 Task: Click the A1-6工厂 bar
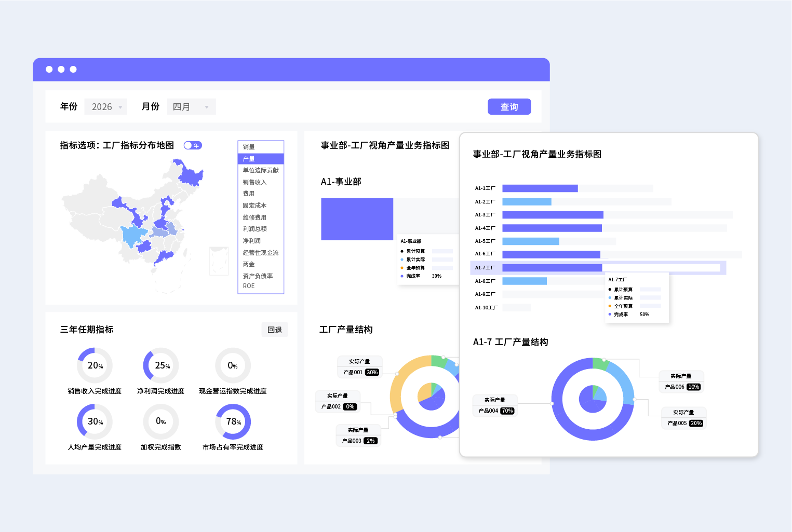(x=551, y=254)
